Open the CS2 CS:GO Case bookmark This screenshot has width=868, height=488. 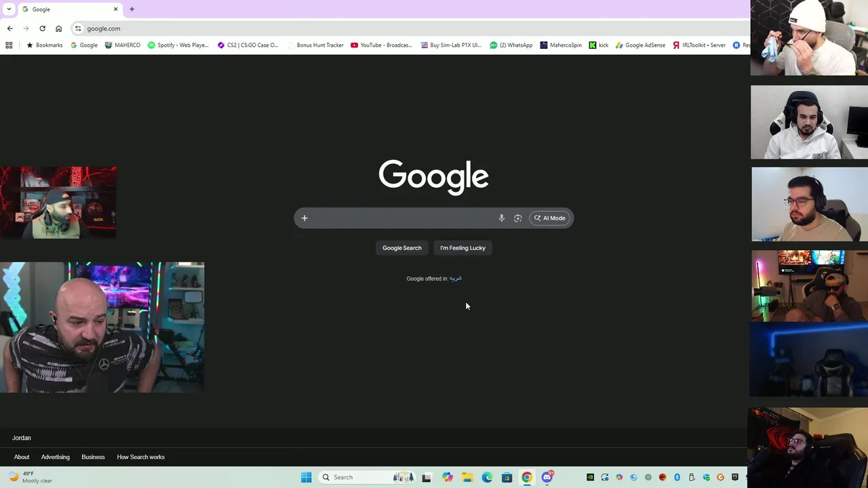tap(248, 45)
